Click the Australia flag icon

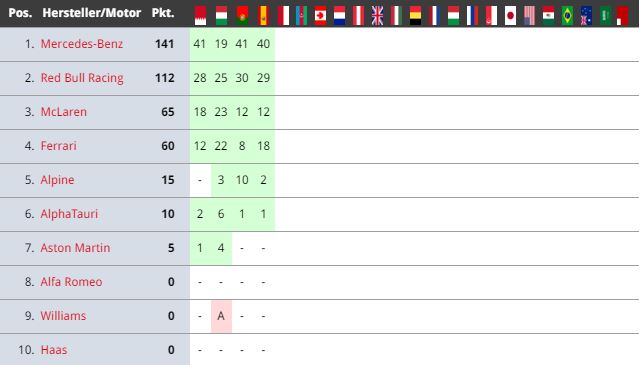(586, 16)
